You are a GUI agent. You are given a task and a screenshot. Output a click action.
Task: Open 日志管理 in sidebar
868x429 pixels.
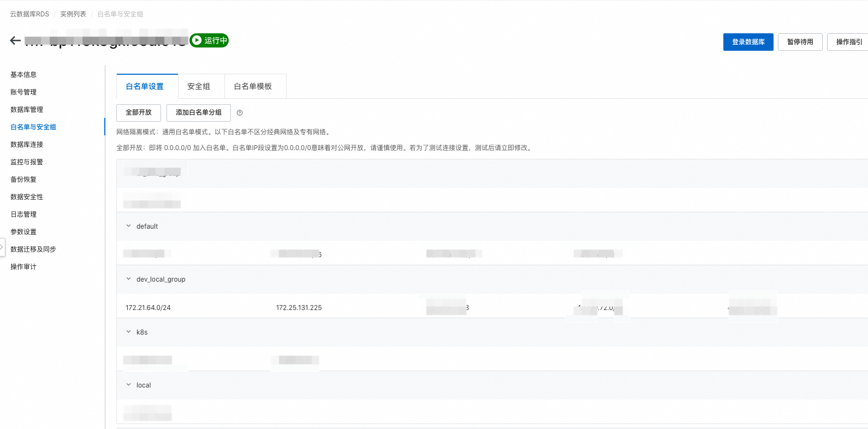tap(23, 214)
